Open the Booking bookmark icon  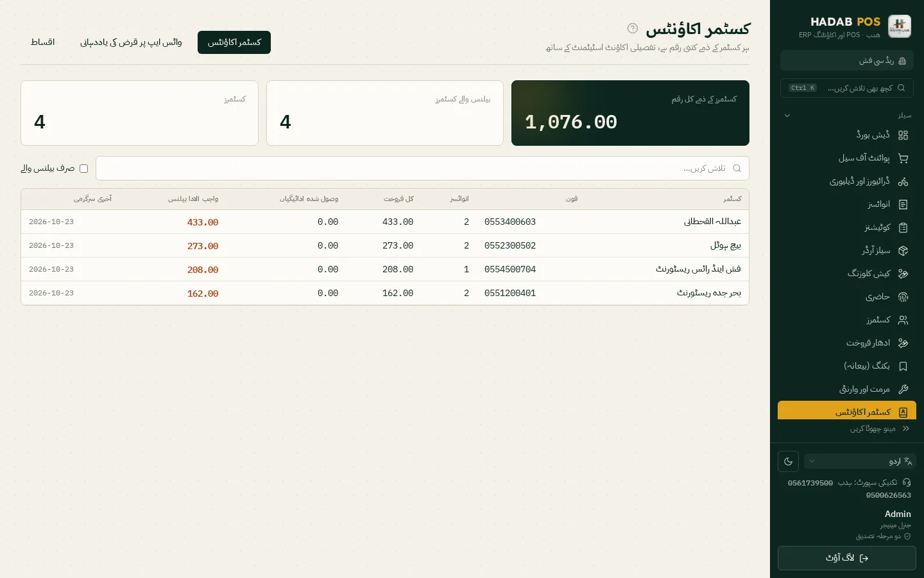903,366
